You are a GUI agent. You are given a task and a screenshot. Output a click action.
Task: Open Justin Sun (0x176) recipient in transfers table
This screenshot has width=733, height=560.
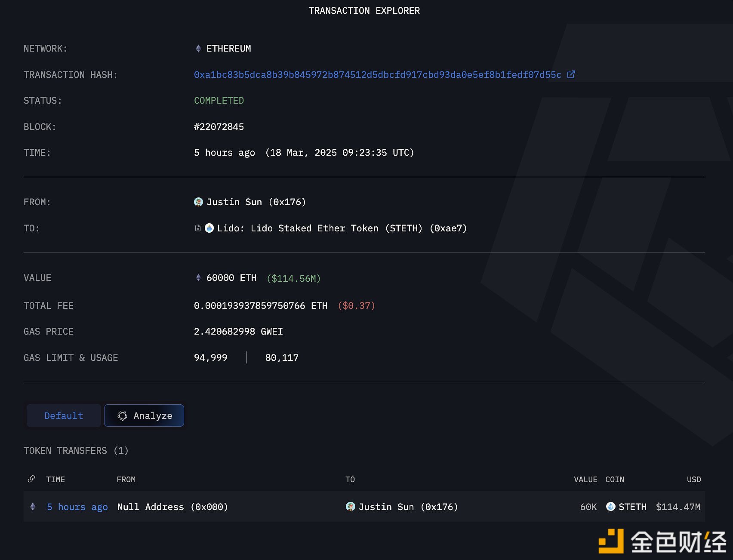408,507
